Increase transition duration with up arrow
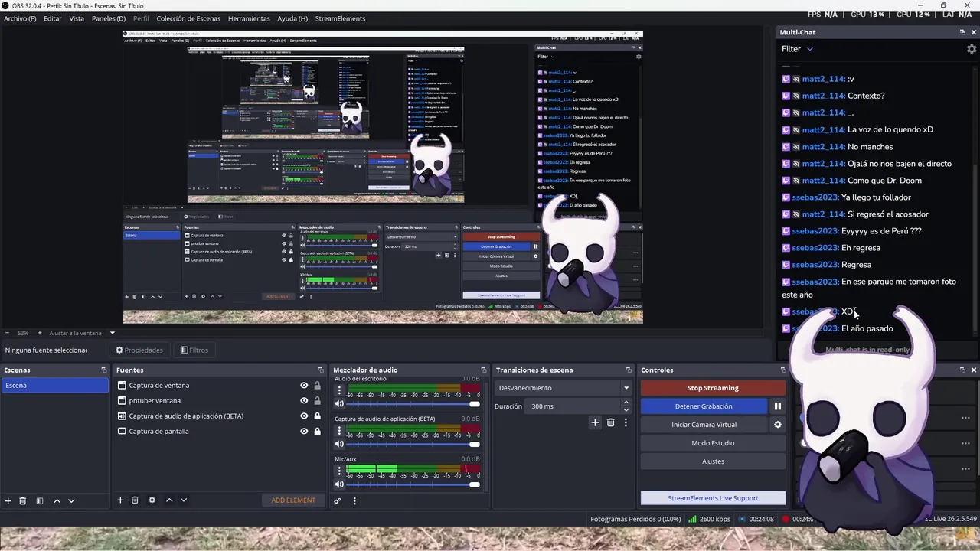 click(x=626, y=403)
